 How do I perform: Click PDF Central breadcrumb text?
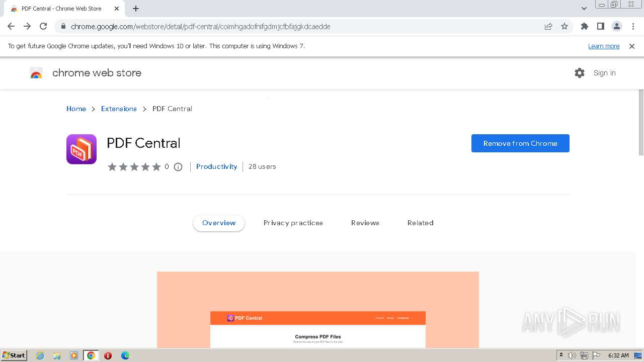172,109
